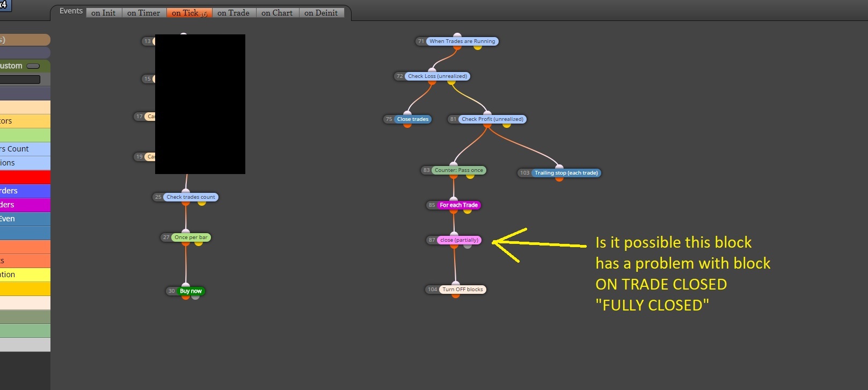Viewport: 868px width, 390px height.
Task: Click the number 30 block ID badge
Action: pos(171,291)
